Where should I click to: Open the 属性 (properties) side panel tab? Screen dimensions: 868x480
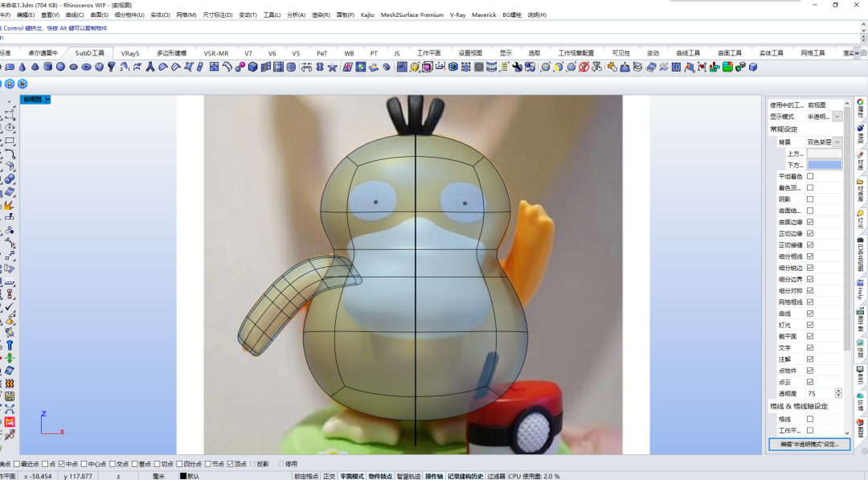[860, 108]
